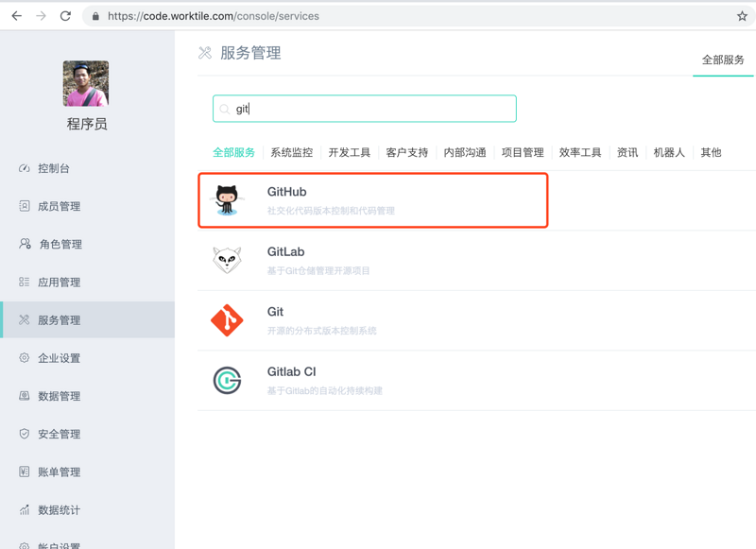Click the wrench icon beside 服务管理 heading

click(x=205, y=53)
